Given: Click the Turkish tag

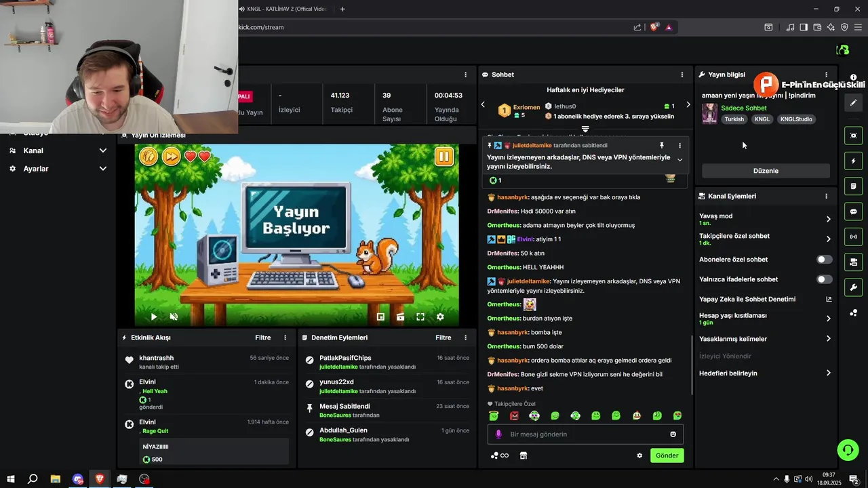Looking at the screenshot, I should (x=734, y=119).
